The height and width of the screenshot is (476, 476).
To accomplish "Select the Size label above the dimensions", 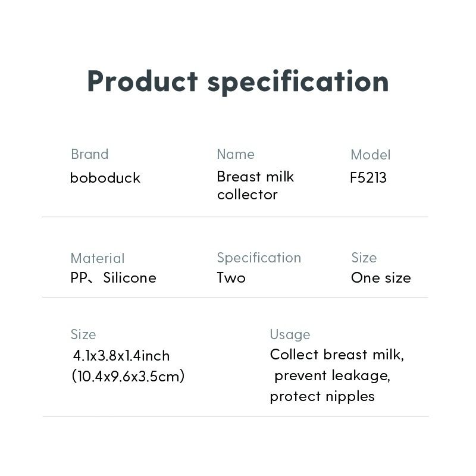I will [83, 334].
